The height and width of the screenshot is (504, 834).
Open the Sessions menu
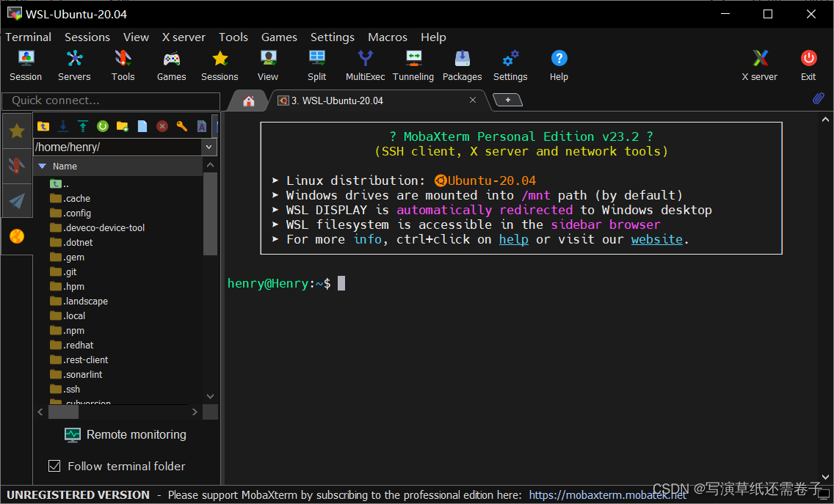point(87,37)
